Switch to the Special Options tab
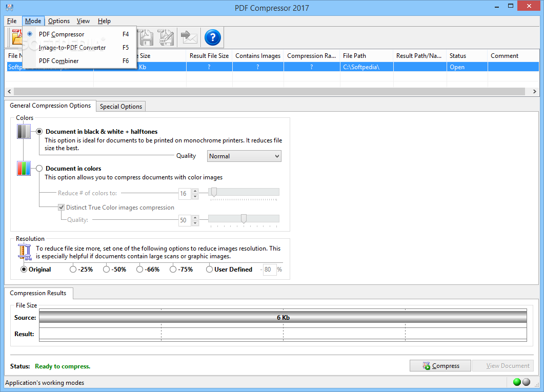544x392 pixels. tap(120, 107)
